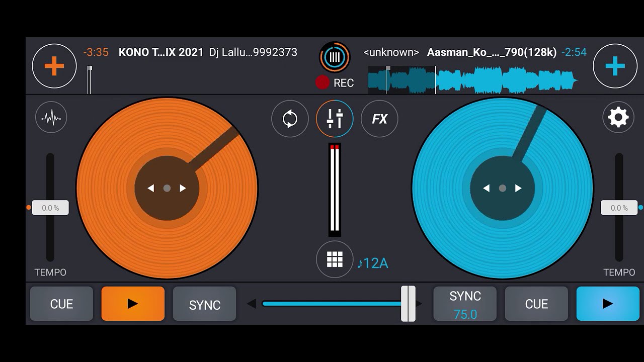Screen dimensions: 644x362
Task: Play the orange left deck
Action: [133, 304]
